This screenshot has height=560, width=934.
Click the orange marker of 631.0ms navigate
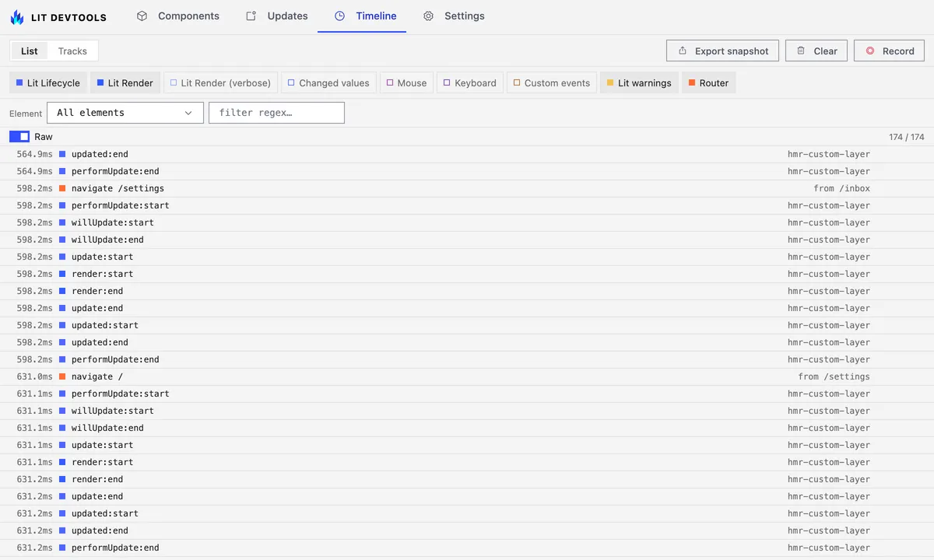click(x=62, y=376)
